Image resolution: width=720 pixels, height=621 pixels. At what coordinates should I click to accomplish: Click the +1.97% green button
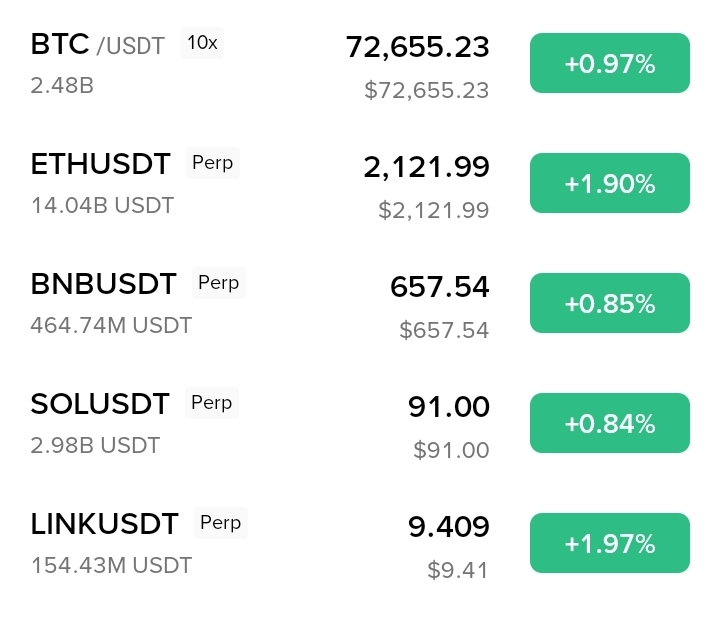pyautogui.click(x=610, y=542)
